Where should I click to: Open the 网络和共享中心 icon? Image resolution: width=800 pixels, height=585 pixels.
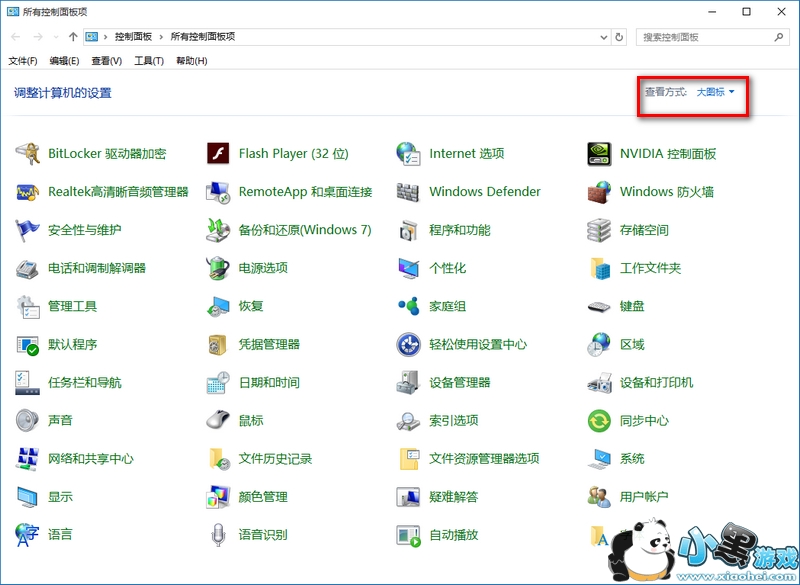point(27,459)
